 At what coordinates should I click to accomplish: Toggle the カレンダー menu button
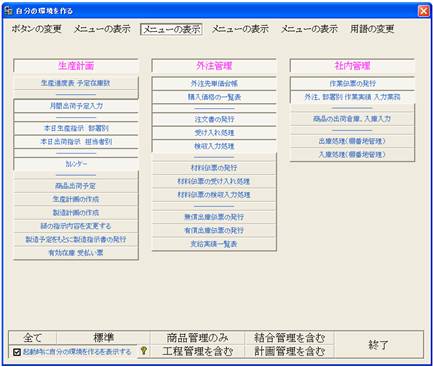(x=76, y=164)
